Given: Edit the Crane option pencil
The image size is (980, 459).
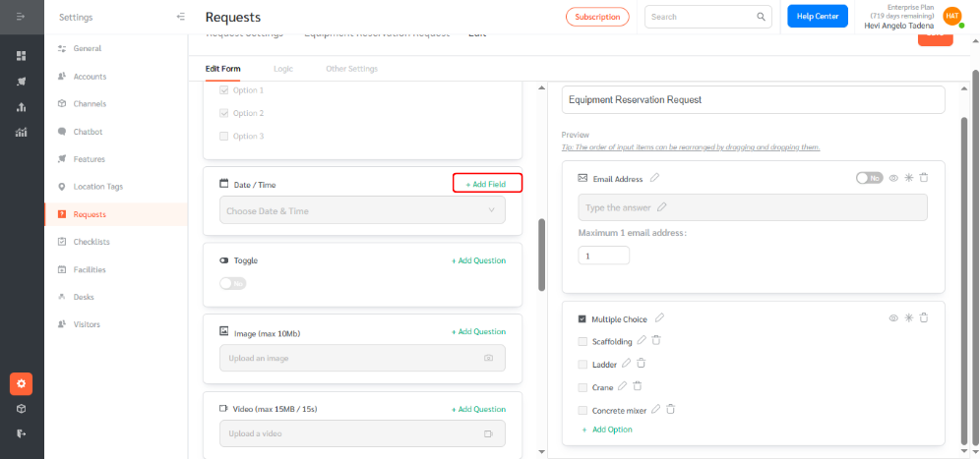Looking at the screenshot, I should (x=622, y=386).
